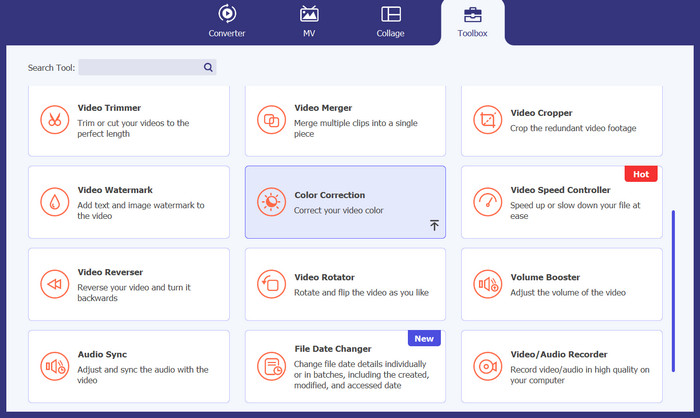Go to the Collage tab
700x418 pixels.
tap(391, 22)
